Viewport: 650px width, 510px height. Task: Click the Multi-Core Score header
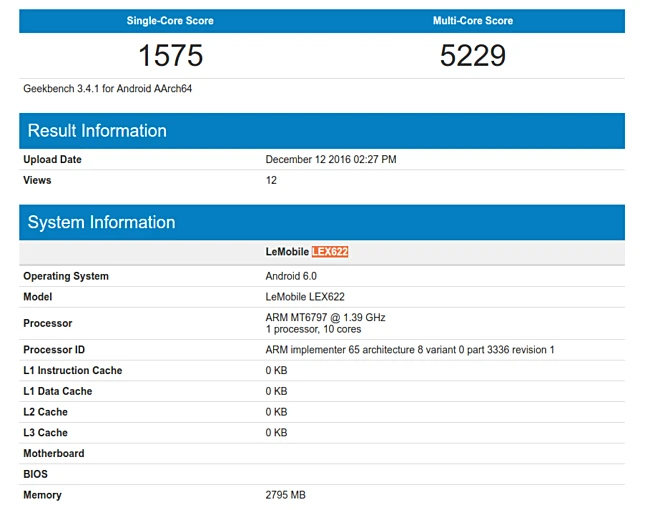[473, 21]
